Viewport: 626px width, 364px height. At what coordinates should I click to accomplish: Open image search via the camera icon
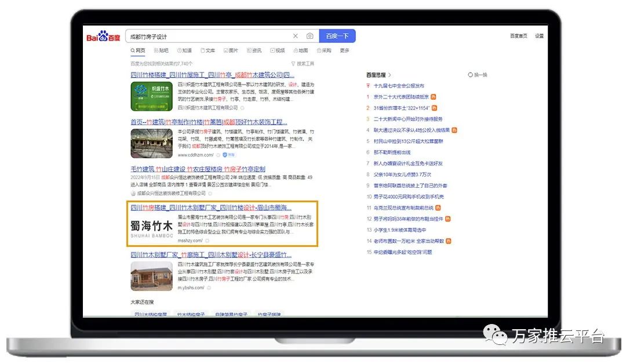pyautogui.click(x=310, y=36)
